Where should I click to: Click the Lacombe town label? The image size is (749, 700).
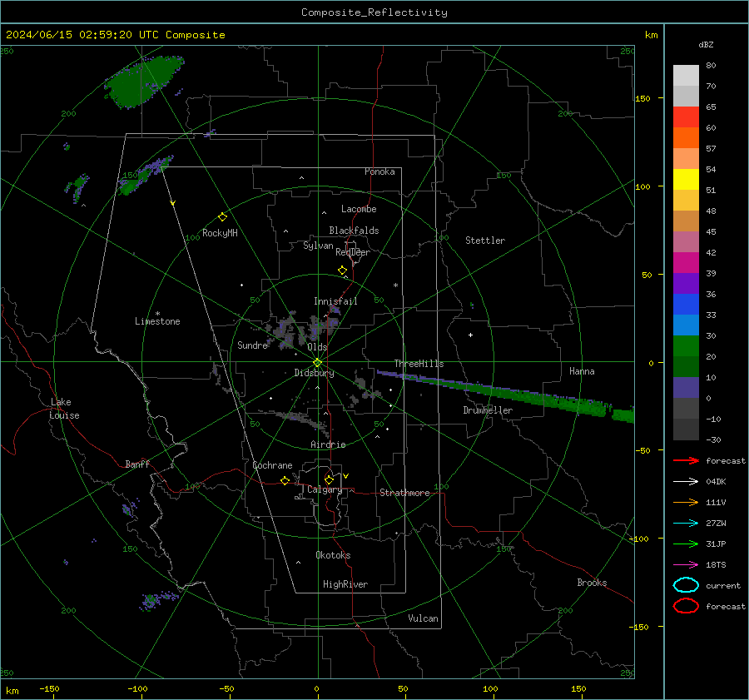(359, 209)
